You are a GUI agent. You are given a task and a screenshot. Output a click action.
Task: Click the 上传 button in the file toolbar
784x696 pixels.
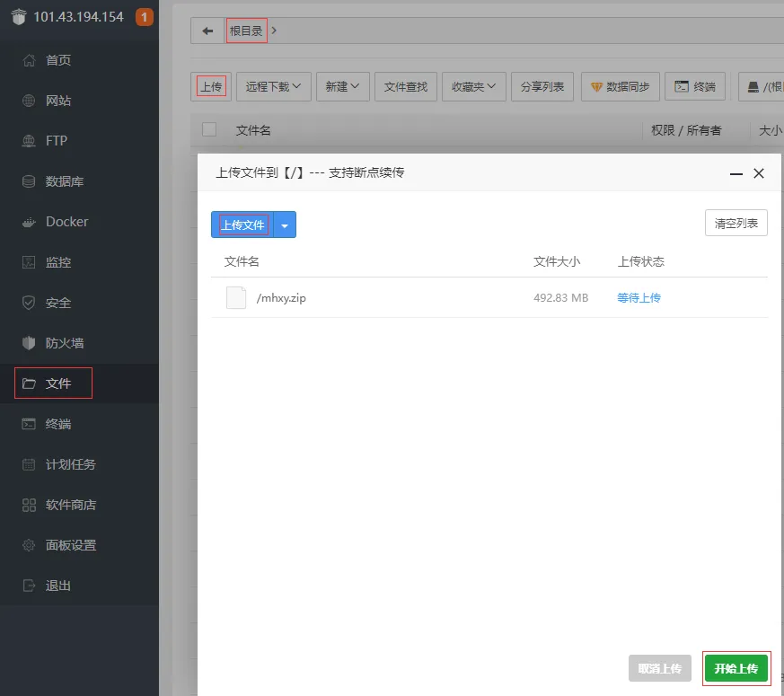pyautogui.click(x=211, y=86)
